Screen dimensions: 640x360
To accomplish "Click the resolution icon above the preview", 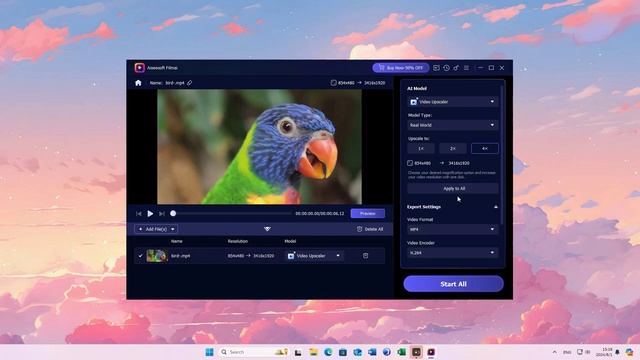I will coord(333,83).
